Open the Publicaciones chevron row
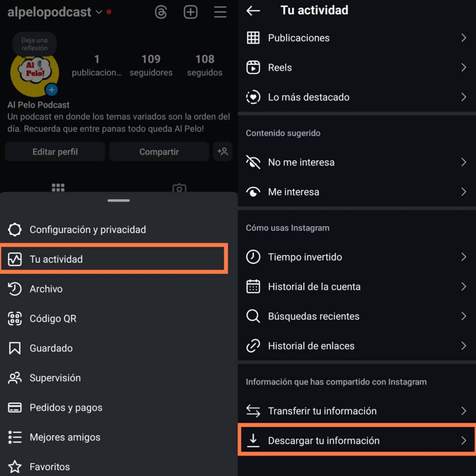The width and height of the screenshot is (476, 476). point(357,38)
